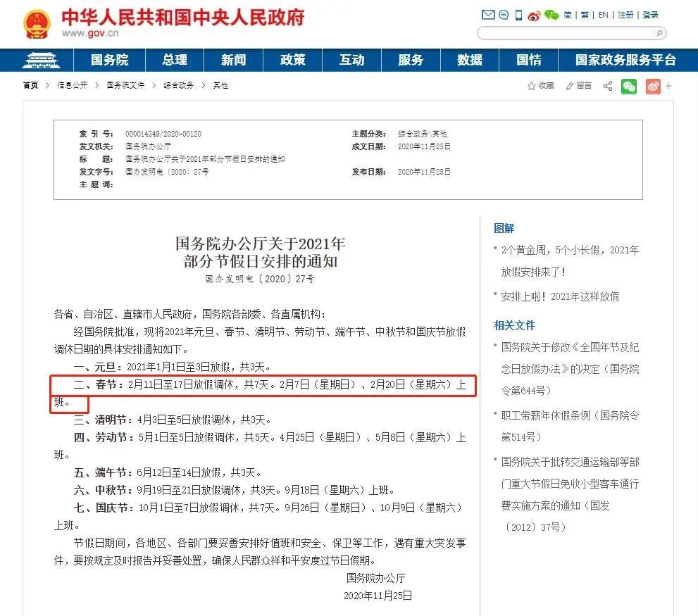Switch site language to EN
Image resolution: width=698 pixels, height=616 pixels.
tap(603, 15)
